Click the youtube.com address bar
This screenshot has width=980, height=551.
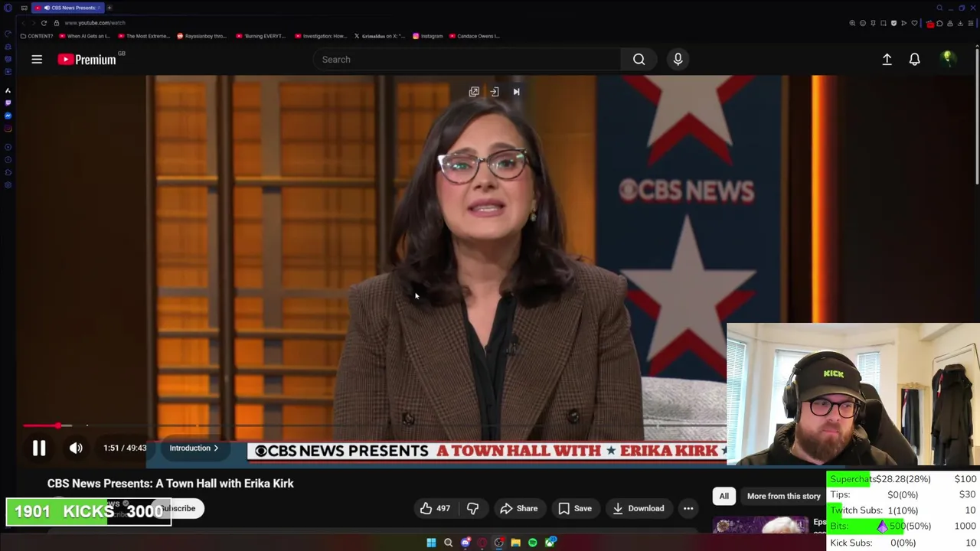click(x=95, y=23)
